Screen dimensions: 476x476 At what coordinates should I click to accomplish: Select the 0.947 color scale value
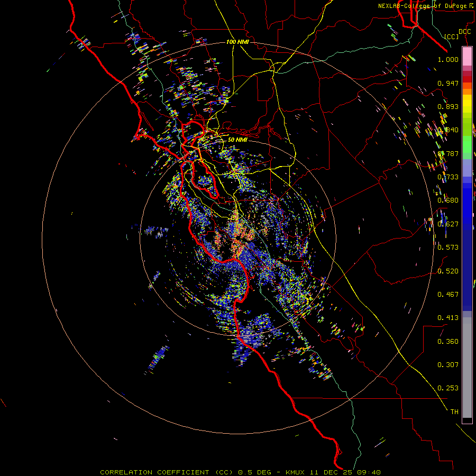click(448, 83)
